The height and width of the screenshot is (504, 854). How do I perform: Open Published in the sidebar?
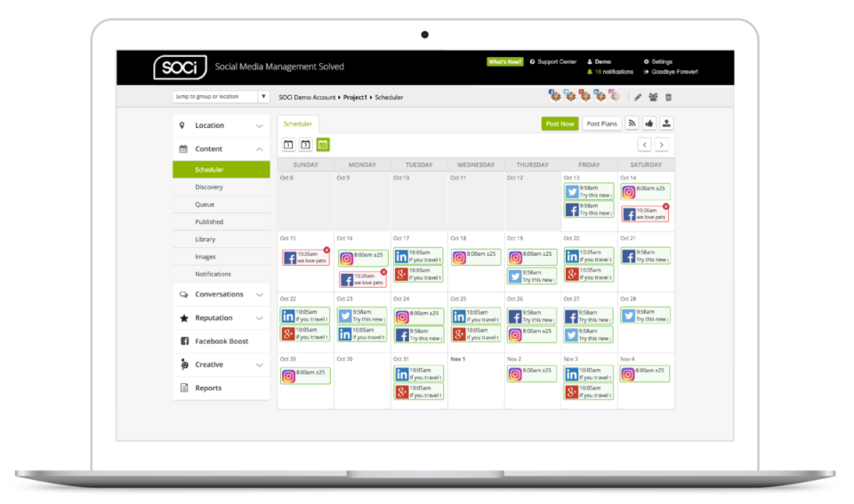tap(222, 222)
